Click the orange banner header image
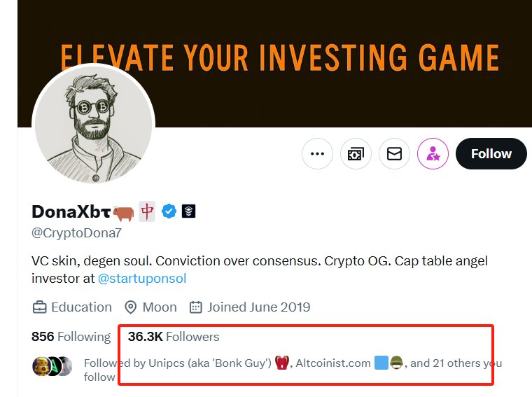532x397 pixels. point(280,56)
